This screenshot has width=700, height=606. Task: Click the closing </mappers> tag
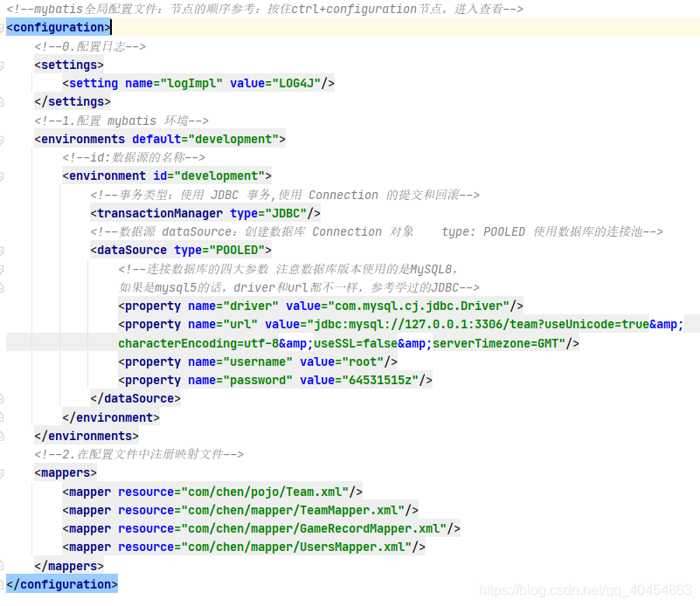tap(69, 567)
